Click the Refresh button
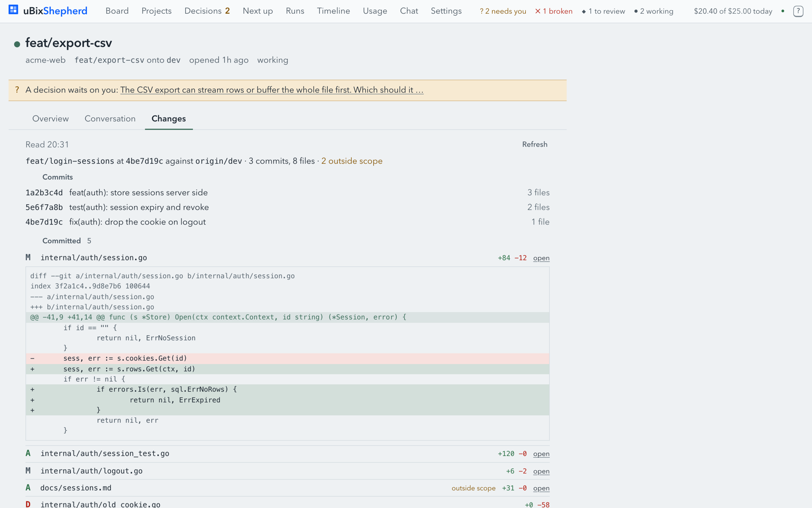The width and height of the screenshot is (812, 508). click(x=535, y=144)
